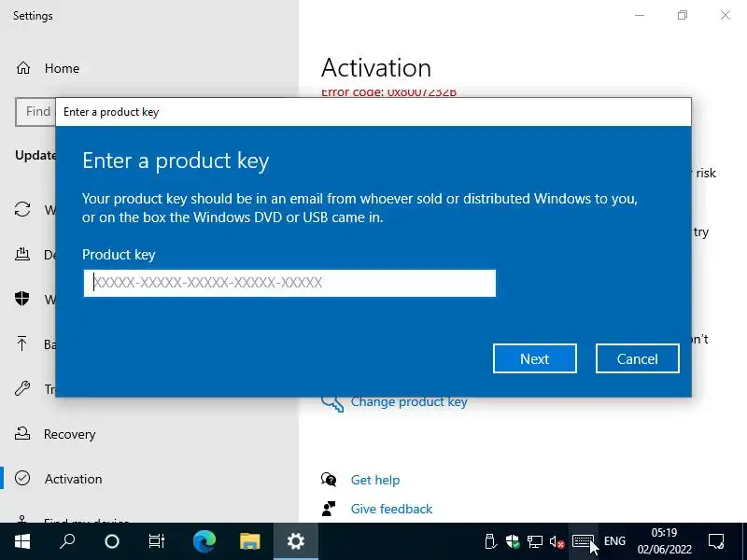Click the Settings gear on taskbar
Image resolution: width=747 pixels, height=560 pixels.
295,541
